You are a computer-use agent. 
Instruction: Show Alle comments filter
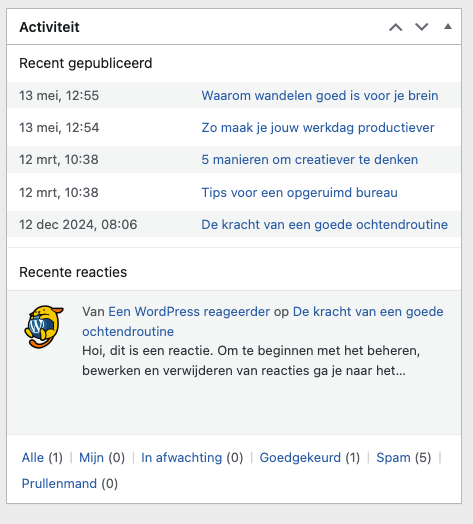33,457
